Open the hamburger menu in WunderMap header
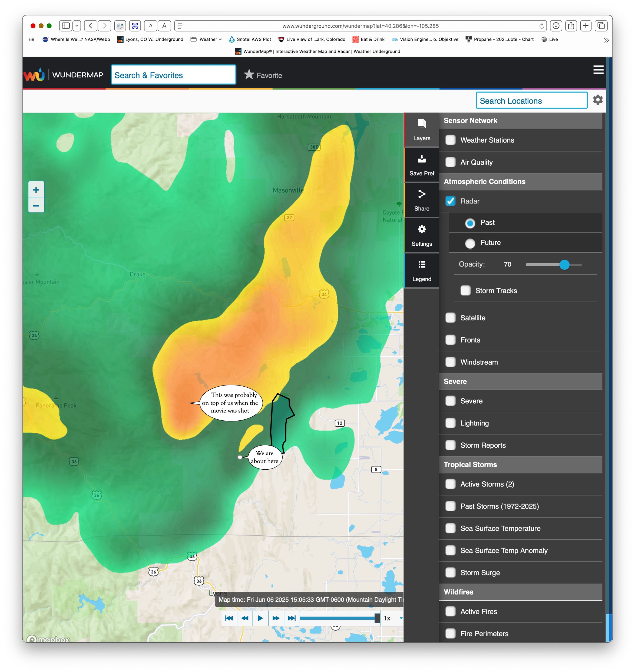 [x=598, y=70]
